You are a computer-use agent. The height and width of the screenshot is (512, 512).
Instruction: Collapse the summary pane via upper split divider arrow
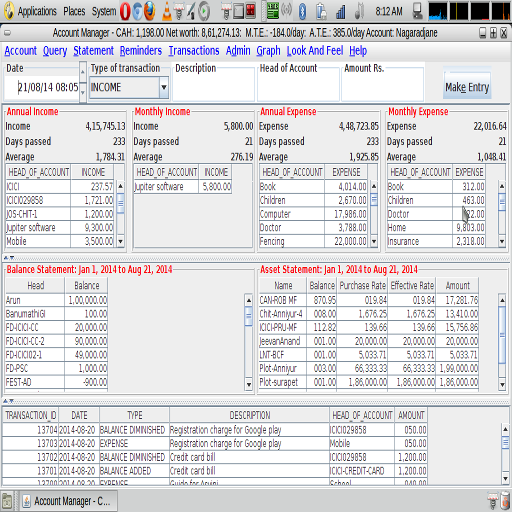point(6,258)
